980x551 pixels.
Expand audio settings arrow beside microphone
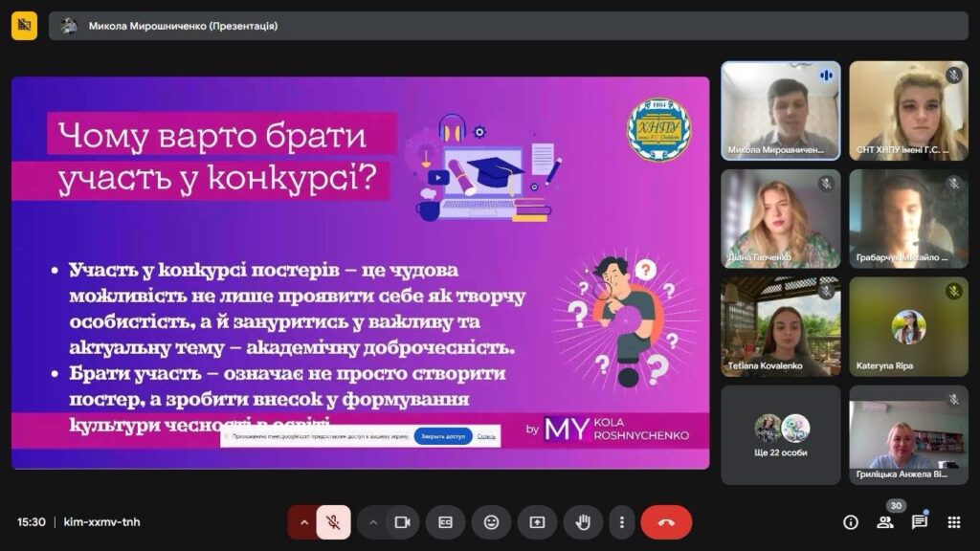tap(304, 522)
